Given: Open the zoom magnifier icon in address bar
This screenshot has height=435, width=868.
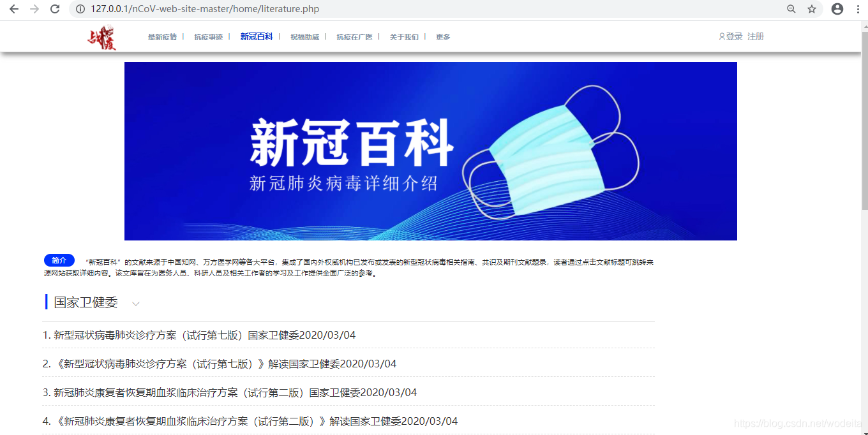Looking at the screenshot, I should [x=791, y=9].
